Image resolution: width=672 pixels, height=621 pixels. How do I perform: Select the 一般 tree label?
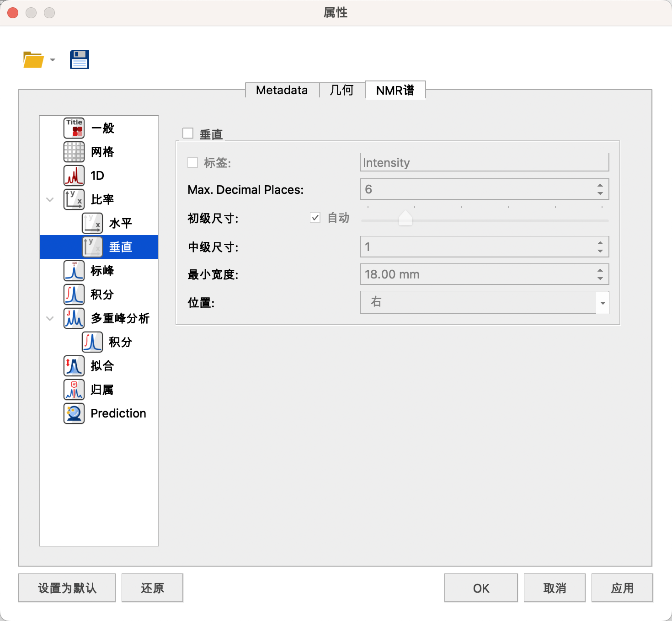point(102,128)
